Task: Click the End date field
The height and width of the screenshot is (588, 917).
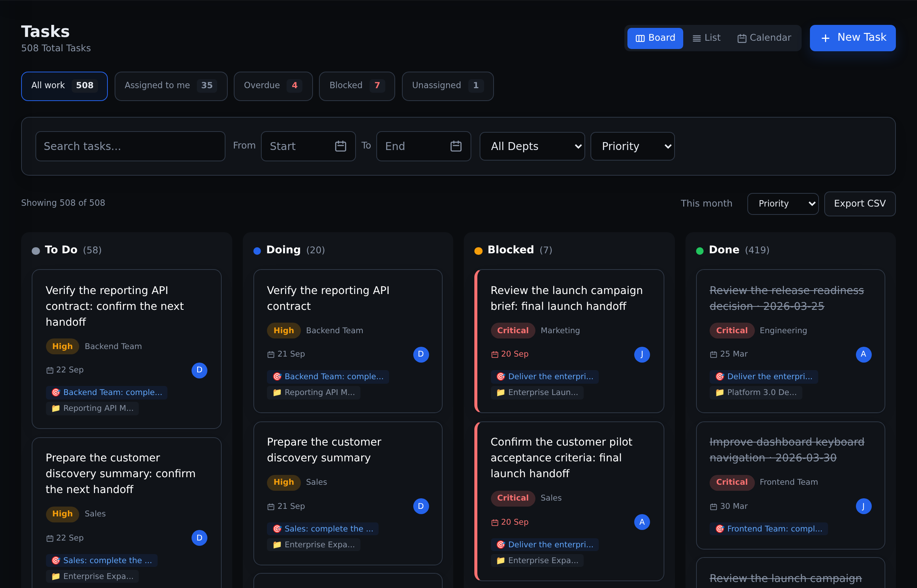Action: pos(423,146)
